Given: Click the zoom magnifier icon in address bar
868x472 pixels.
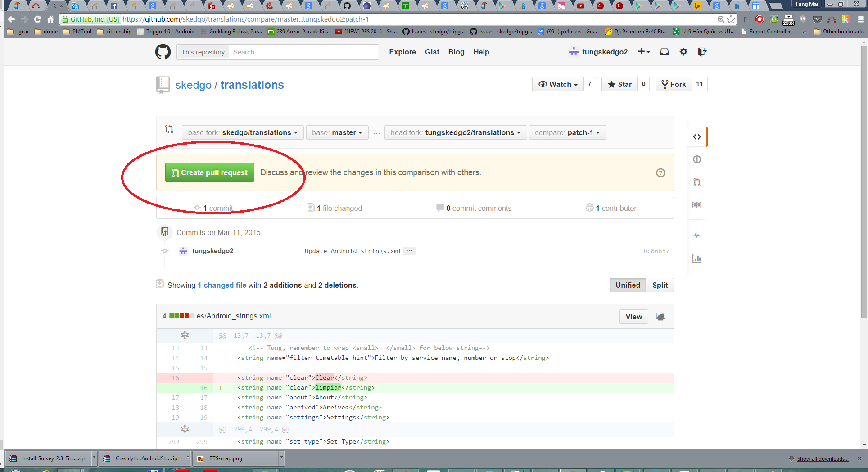Looking at the screenshot, I should [721, 19].
